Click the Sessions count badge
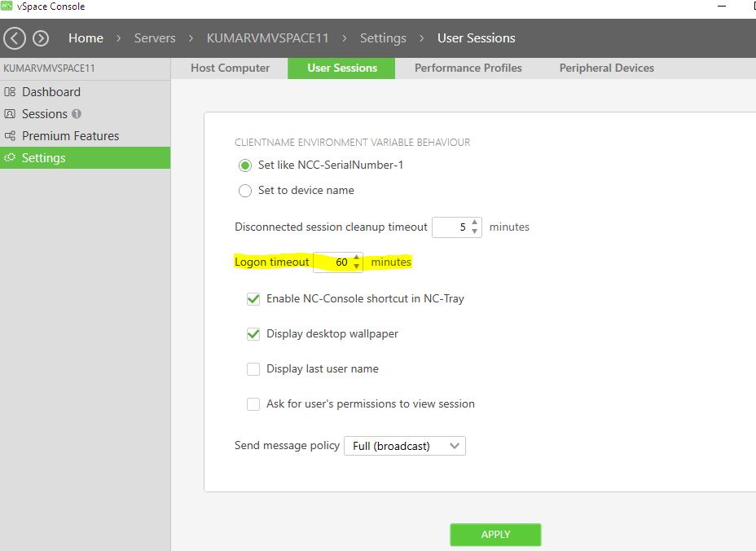The image size is (756, 551). [x=77, y=114]
